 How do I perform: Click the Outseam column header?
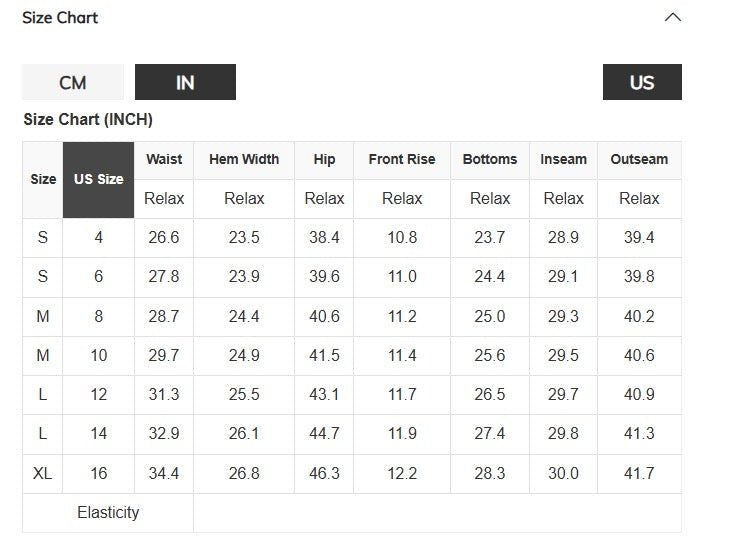[639, 159]
